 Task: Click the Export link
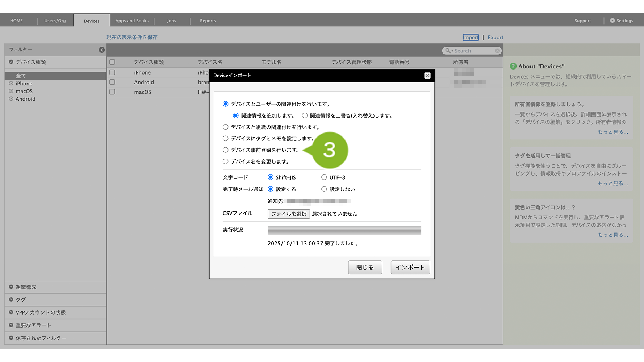click(495, 37)
